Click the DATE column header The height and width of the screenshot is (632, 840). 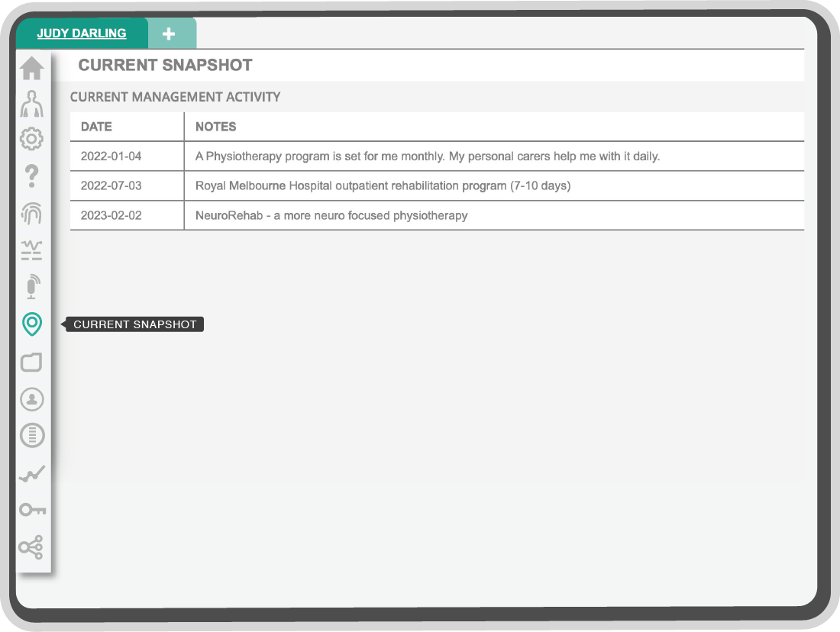[96, 127]
